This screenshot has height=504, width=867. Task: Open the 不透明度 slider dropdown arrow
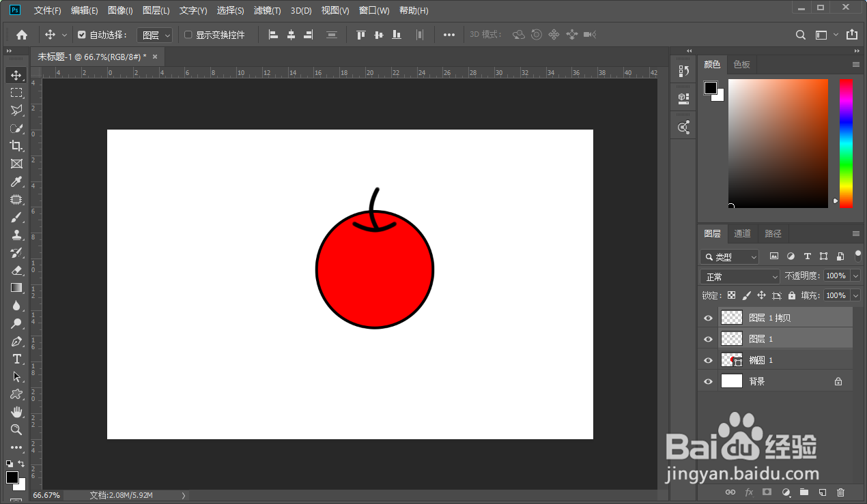pos(855,276)
